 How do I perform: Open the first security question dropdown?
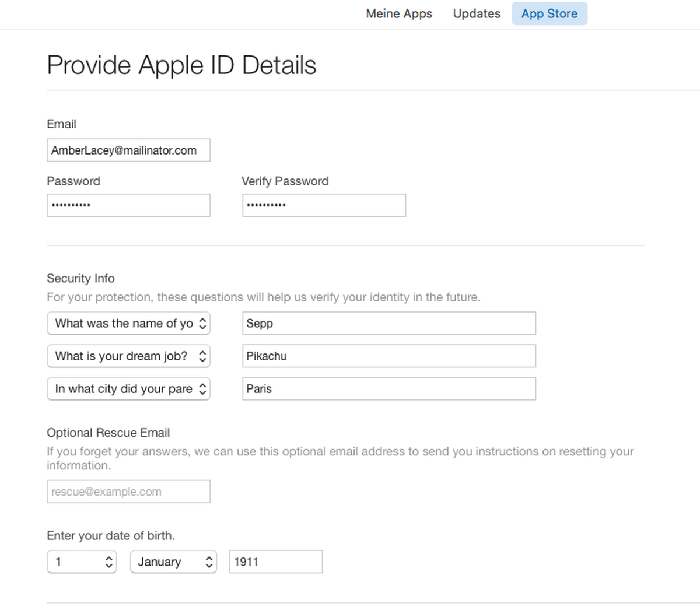click(128, 324)
